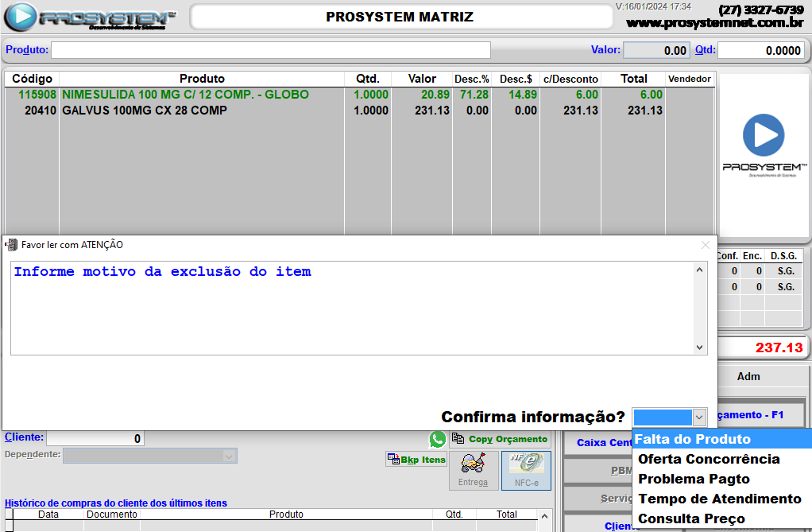Image resolution: width=812 pixels, height=532 pixels.
Task: Click the Cliente code field
Action: coord(95,438)
